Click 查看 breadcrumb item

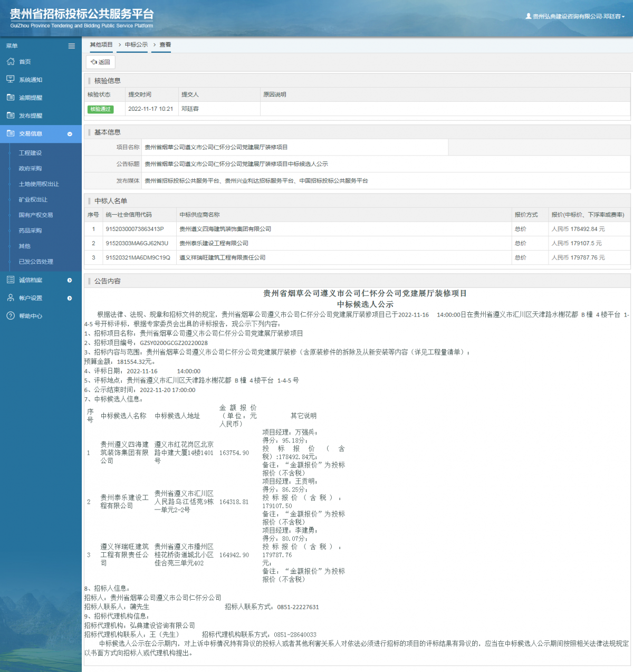165,45
